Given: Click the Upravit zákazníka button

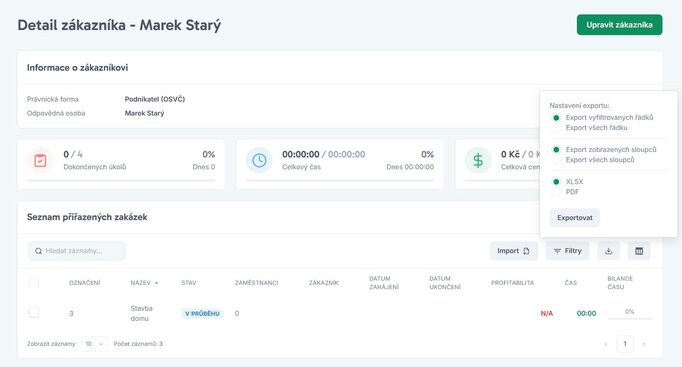Looking at the screenshot, I should (x=619, y=25).
